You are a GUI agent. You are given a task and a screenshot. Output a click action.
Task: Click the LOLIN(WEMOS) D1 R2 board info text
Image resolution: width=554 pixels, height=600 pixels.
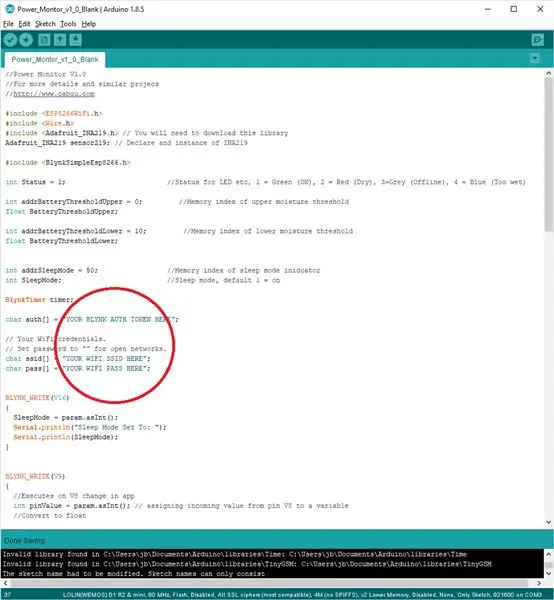click(x=303, y=595)
